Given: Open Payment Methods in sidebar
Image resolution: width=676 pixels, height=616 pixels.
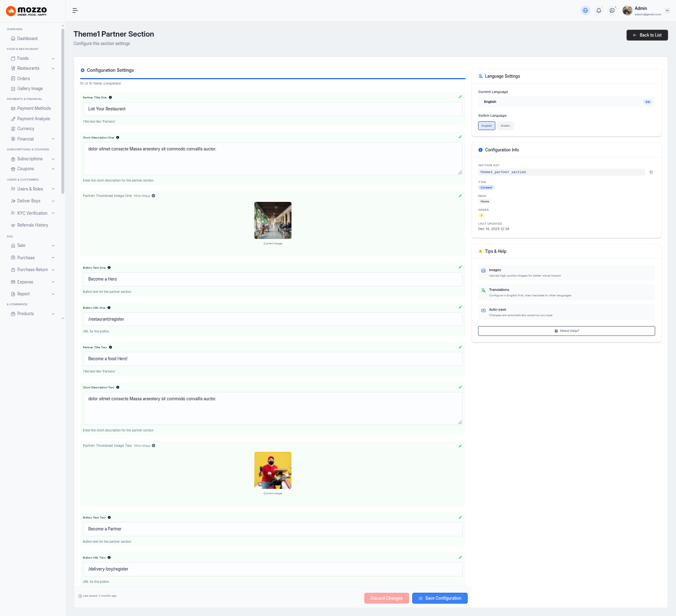Looking at the screenshot, I should click(34, 108).
